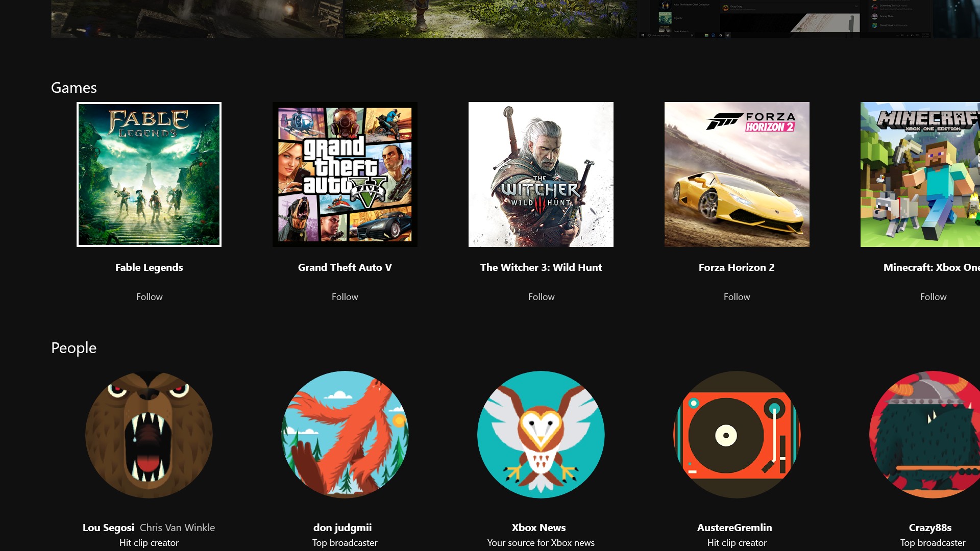The height and width of the screenshot is (551, 980).
Task: Click AustereGremlin's turntable avatar
Action: point(737,435)
